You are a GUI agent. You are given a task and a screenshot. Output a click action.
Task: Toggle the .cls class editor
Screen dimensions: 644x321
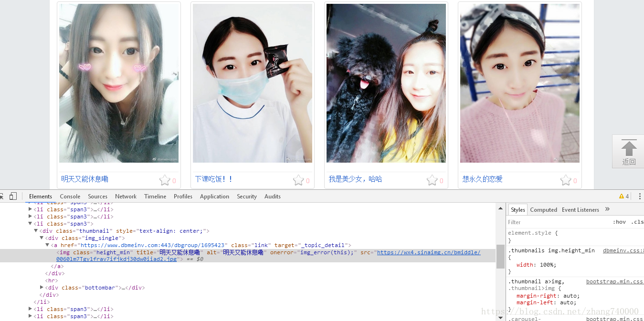click(637, 222)
